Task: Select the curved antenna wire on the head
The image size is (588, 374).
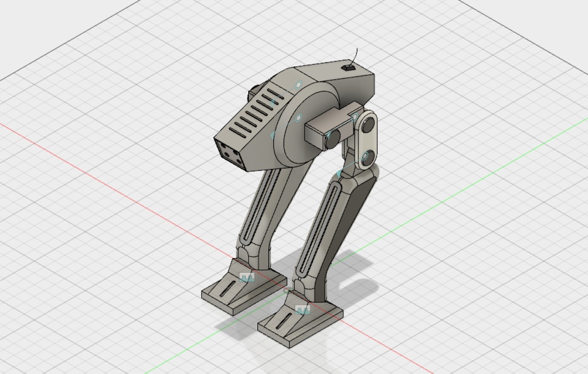Action: (x=355, y=56)
